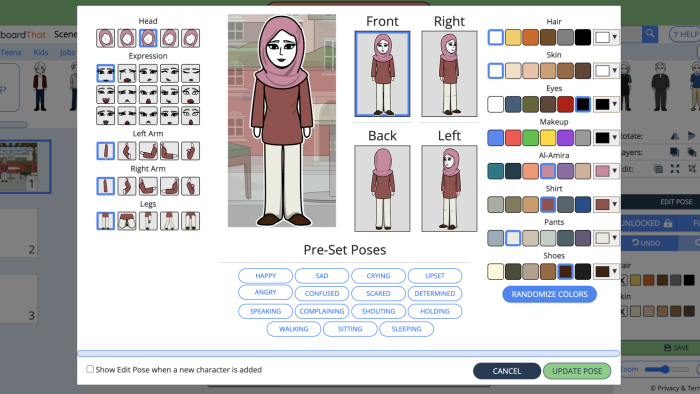
Task: Pick the teal Al-Amira swatch
Action: 496,171
